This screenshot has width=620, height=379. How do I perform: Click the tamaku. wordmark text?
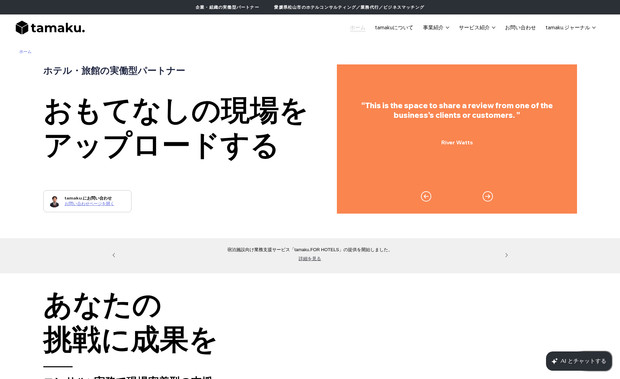(58, 28)
